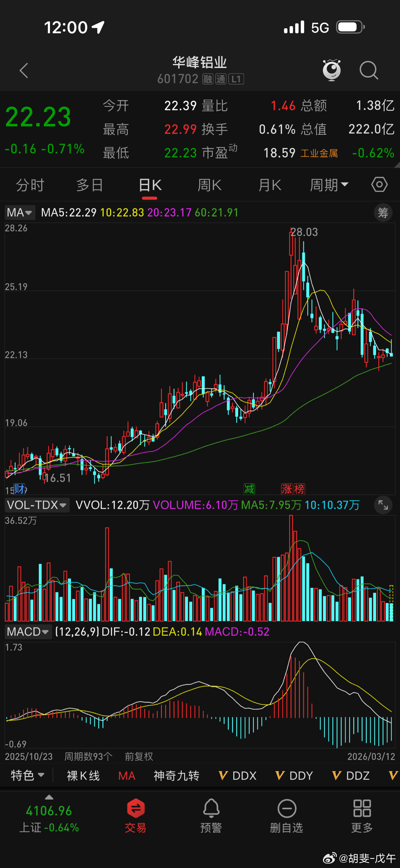
Task: Tap the VOLUME:6.10万 readout
Action: point(195,505)
